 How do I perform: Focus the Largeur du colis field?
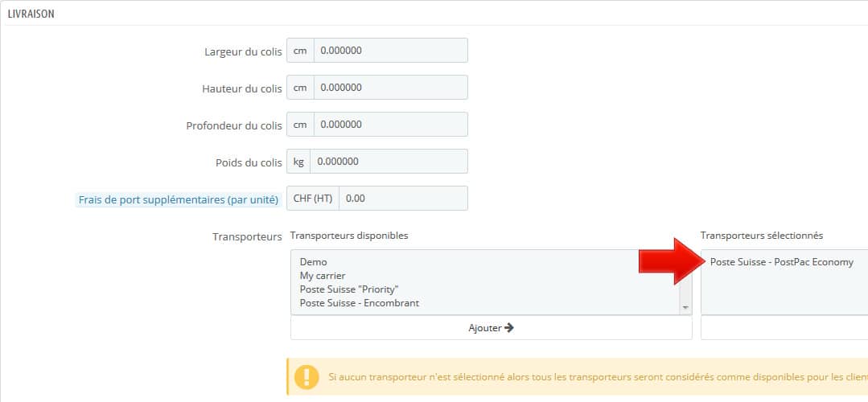tap(390, 51)
